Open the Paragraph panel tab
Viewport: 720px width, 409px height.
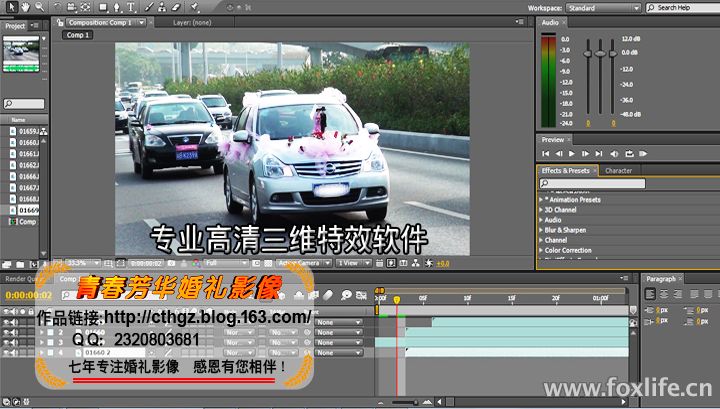point(660,279)
